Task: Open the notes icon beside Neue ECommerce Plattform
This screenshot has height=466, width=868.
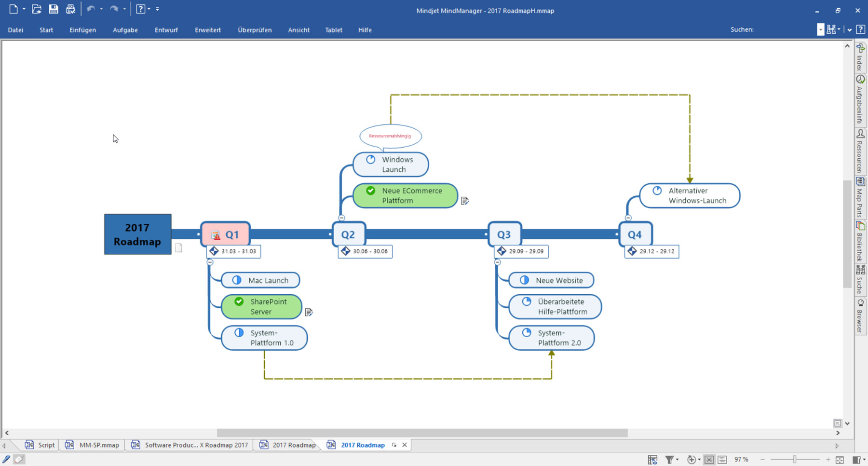Action: 464,201
